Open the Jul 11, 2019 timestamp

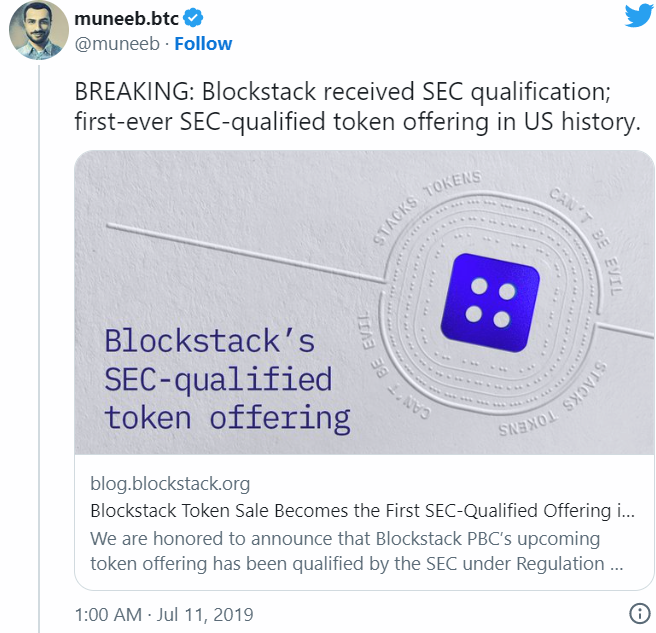tap(164, 614)
